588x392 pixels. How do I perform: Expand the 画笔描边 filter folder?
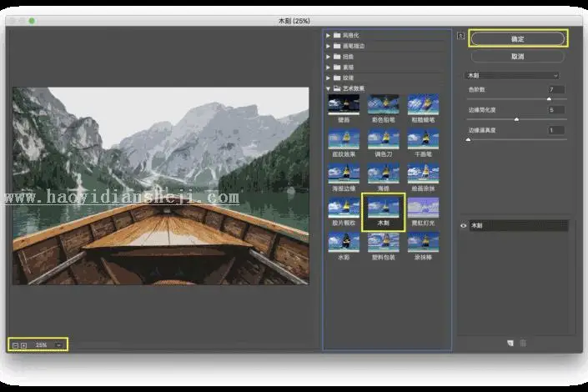point(328,46)
